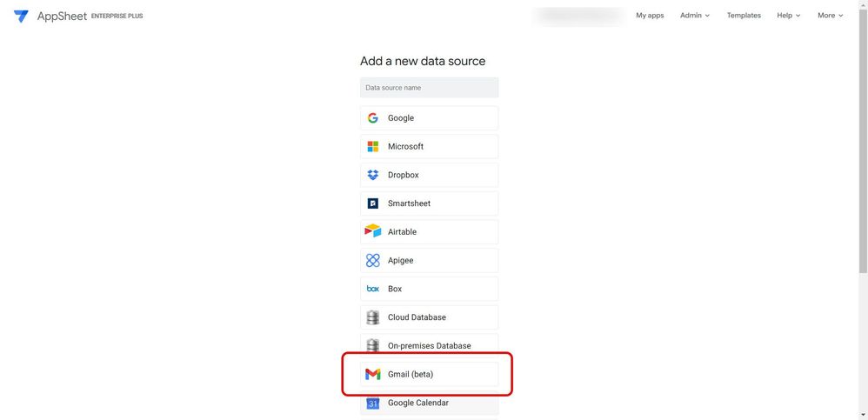Screen dimensions: 868x420
Task: Click the Dropbox logo icon
Action: [373, 175]
